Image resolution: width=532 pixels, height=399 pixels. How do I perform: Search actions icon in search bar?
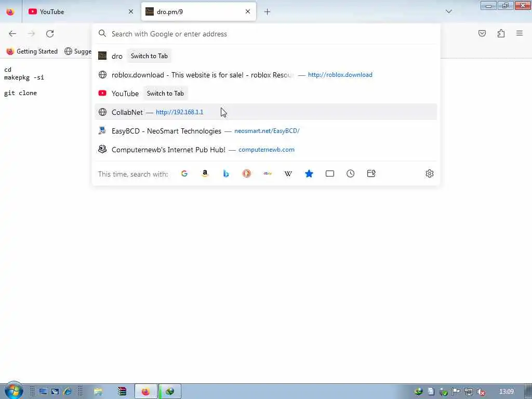coord(371,174)
